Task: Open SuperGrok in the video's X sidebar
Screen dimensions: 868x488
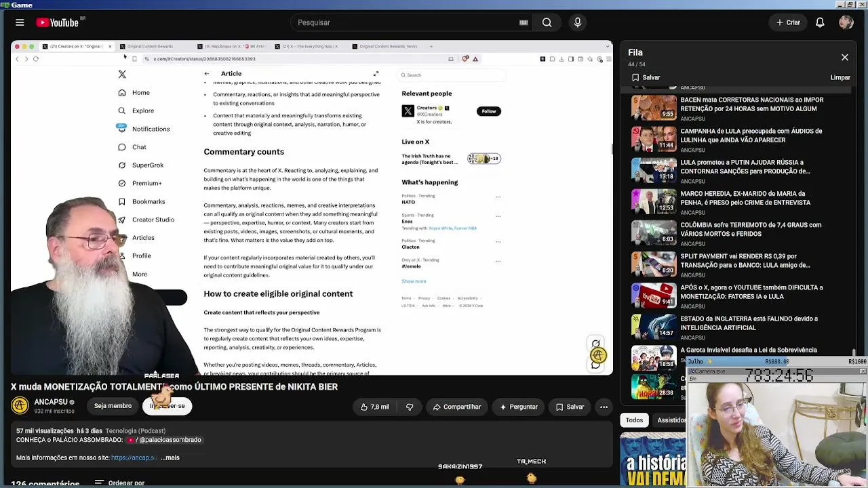Action: pyautogui.click(x=140, y=165)
